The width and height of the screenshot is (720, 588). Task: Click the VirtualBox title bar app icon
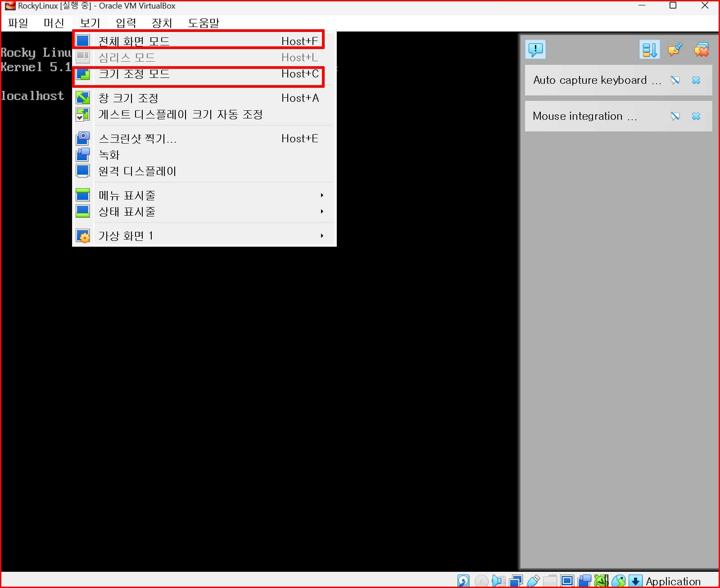tap(10, 6)
